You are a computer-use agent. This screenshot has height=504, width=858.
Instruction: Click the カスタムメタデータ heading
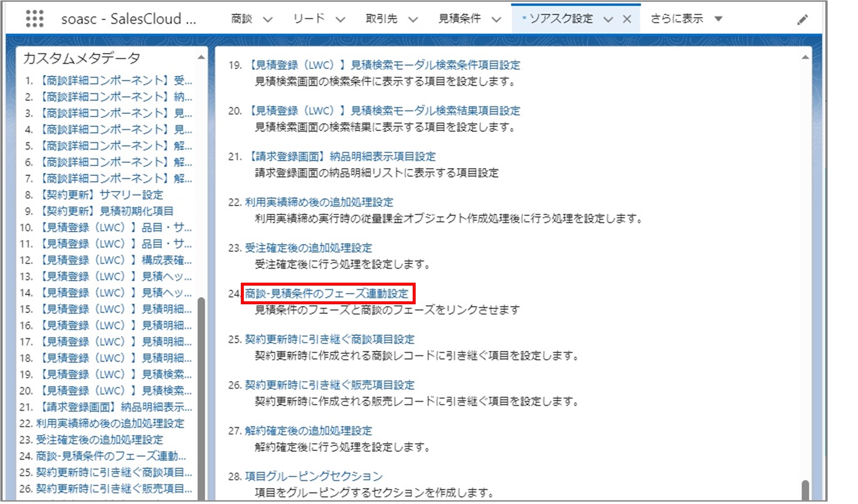[81, 58]
